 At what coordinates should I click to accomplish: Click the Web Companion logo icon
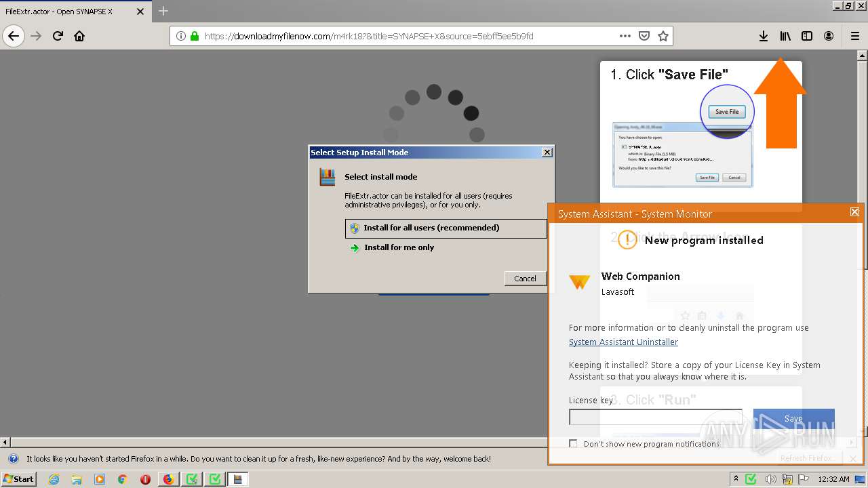(x=579, y=282)
